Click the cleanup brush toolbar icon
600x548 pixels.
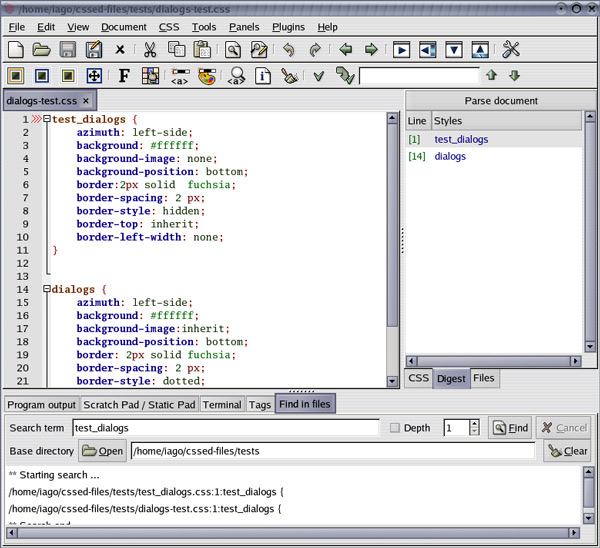tap(289, 76)
